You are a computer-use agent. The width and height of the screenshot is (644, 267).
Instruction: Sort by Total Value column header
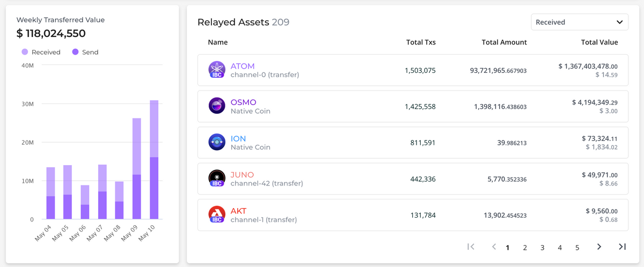[599, 42]
